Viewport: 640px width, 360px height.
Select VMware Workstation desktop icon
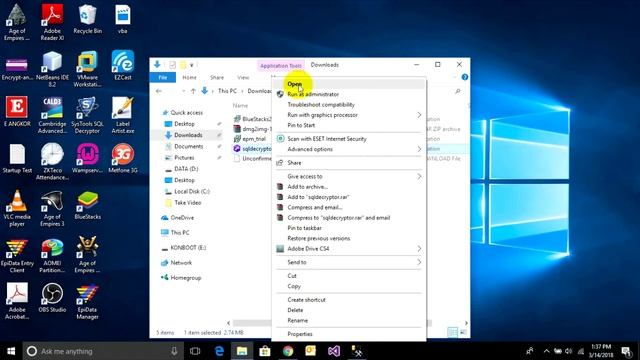coord(87,69)
